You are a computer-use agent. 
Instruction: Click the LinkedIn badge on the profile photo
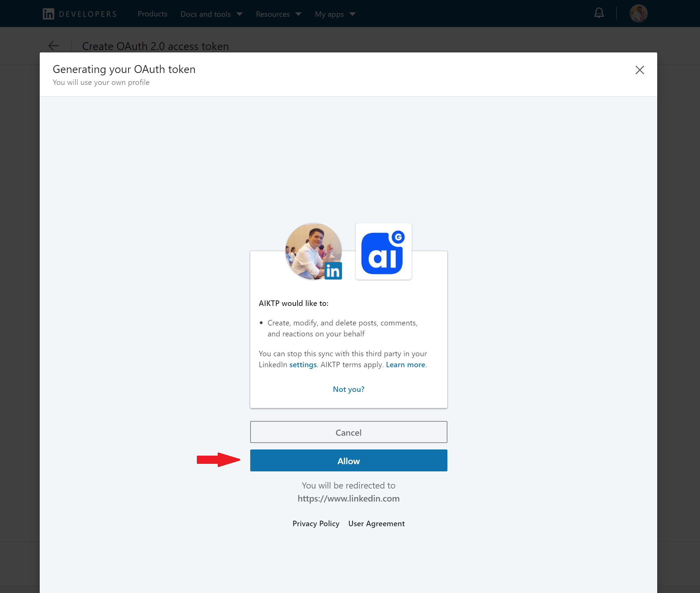(x=333, y=271)
